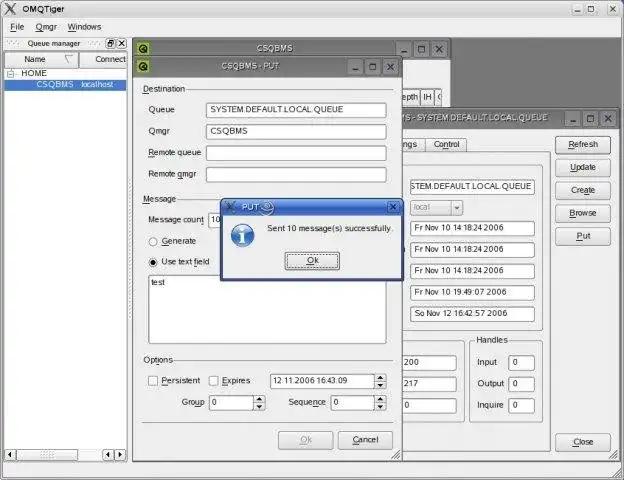The width and height of the screenshot is (624, 480).
Task: Click the PUT window resize grip
Action: pos(396,455)
